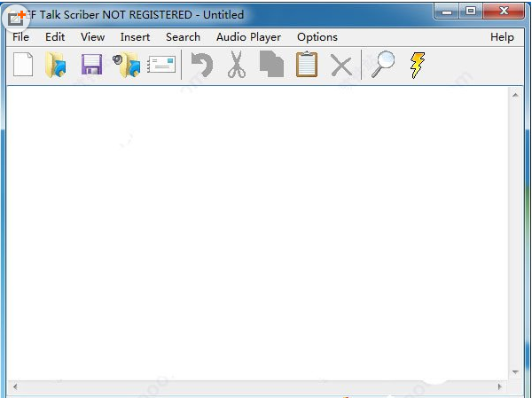
Task: Maximize the Talk Scriber window
Action: (x=471, y=12)
